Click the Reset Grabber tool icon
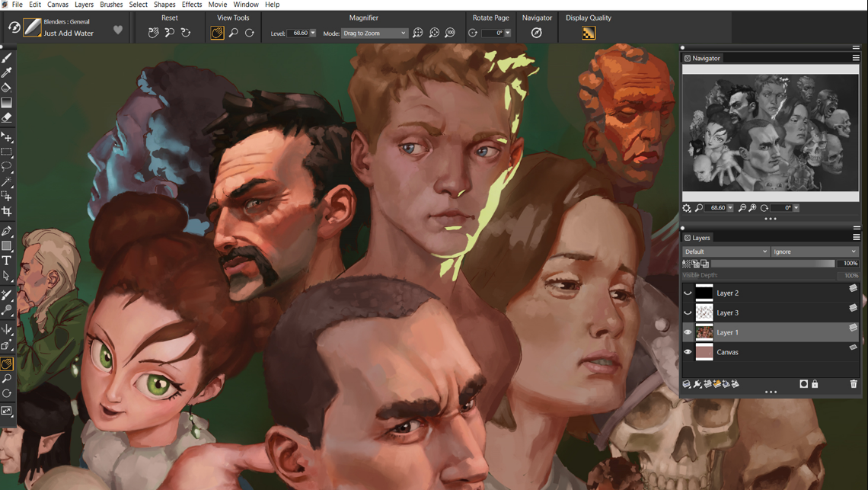The width and height of the screenshot is (868, 490). point(153,33)
